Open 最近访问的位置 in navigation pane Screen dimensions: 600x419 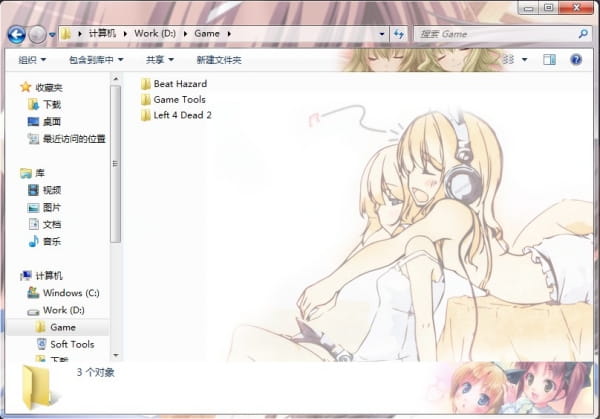tap(74, 139)
